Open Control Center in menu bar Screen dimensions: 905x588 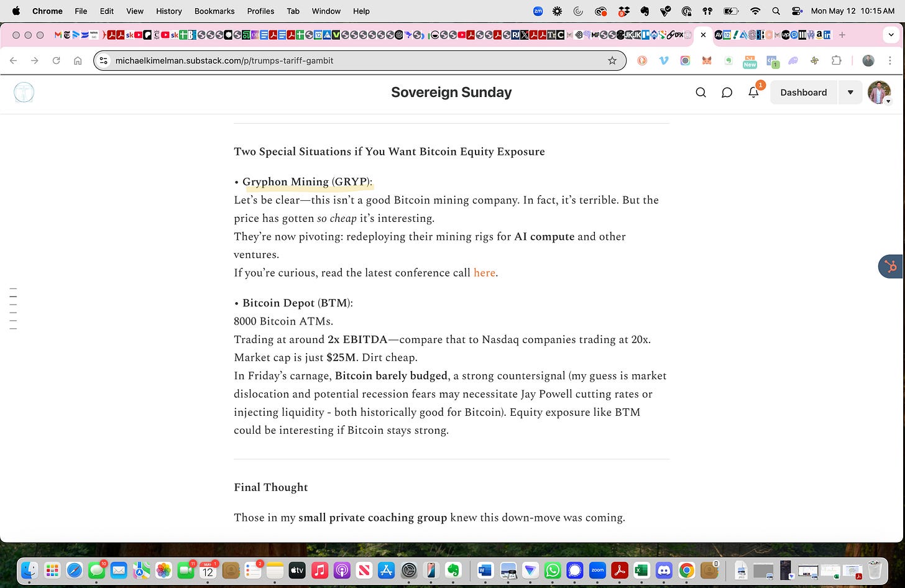(x=797, y=11)
